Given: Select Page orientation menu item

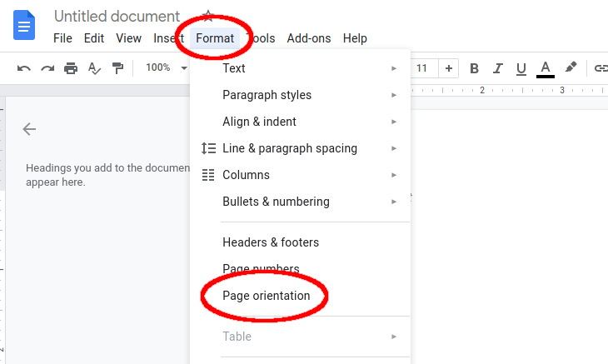Looking at the screenshot, I should click(x=267, y=296).
